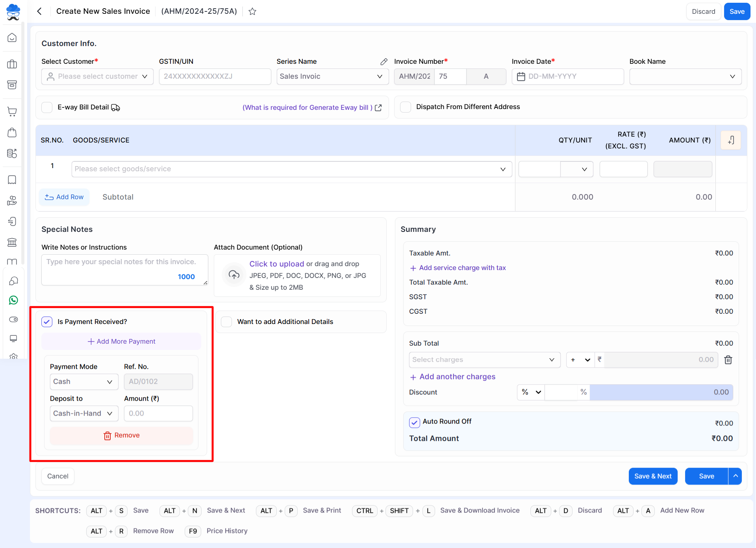Click the quantity input in row 1
This screenshot has height=548, width=756.
click(x=539, y=169)
